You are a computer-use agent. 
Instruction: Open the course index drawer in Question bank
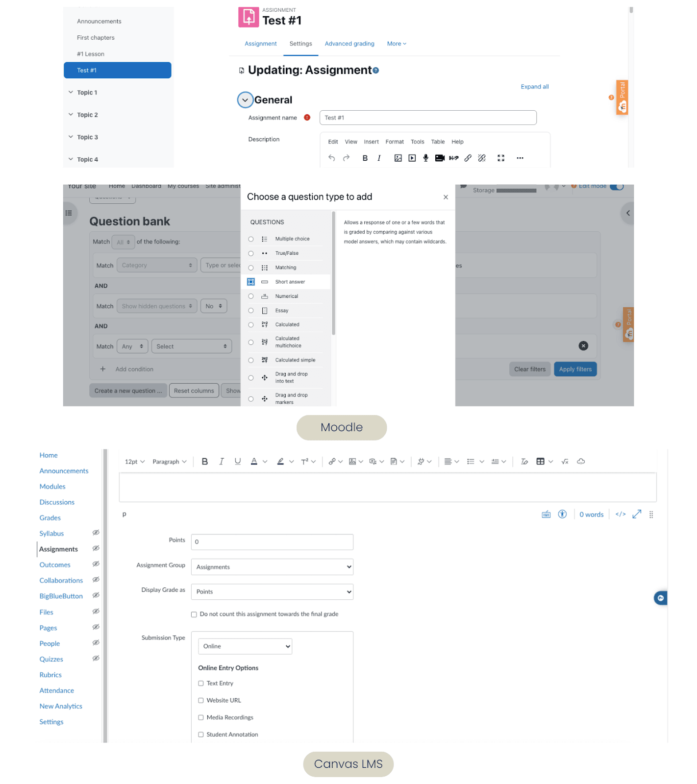point(69,213)
